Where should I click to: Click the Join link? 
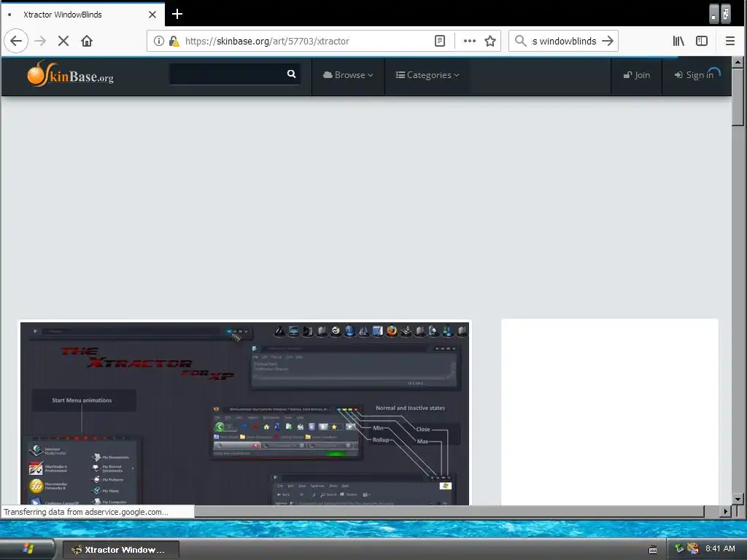(636, 75)
